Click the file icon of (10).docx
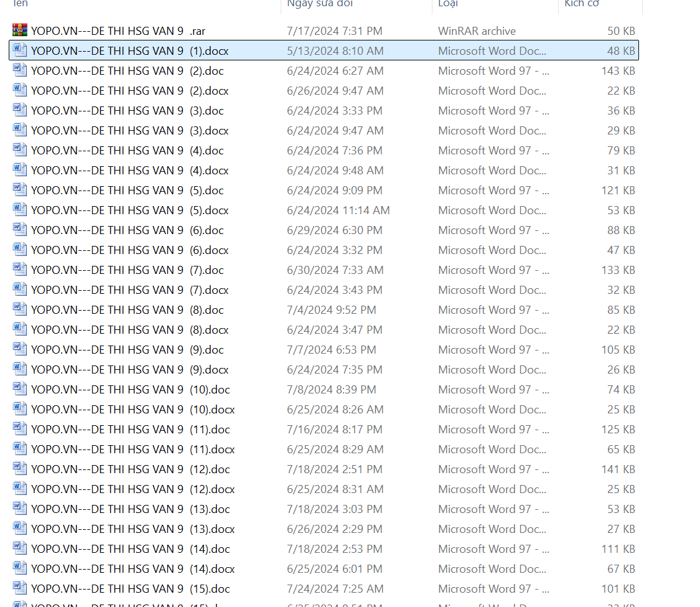 tap(20, 409)
